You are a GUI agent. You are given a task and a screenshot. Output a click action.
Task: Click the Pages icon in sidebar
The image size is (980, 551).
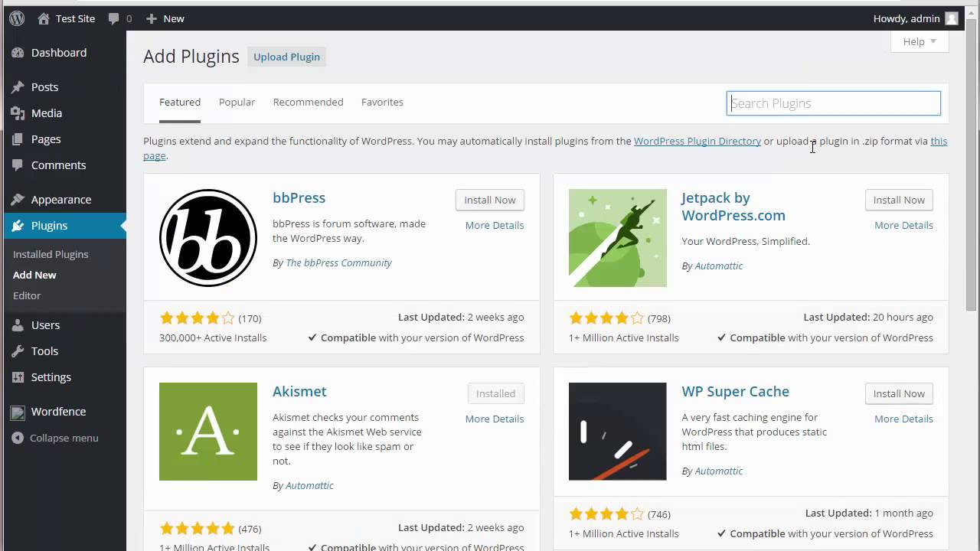18,139
